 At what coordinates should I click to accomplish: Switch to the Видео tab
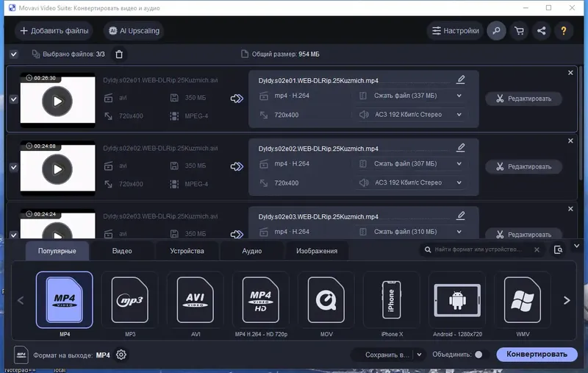click(x=122, y=251)
